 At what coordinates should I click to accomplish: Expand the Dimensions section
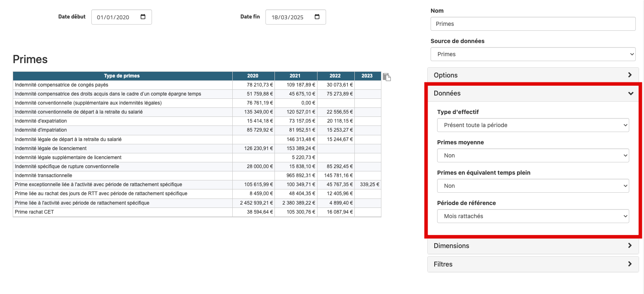533,246
